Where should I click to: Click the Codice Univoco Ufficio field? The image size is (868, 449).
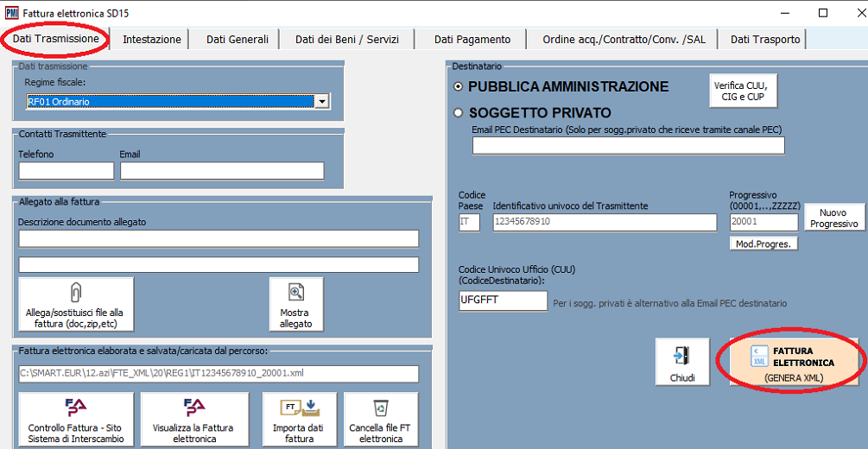(504, 300)
